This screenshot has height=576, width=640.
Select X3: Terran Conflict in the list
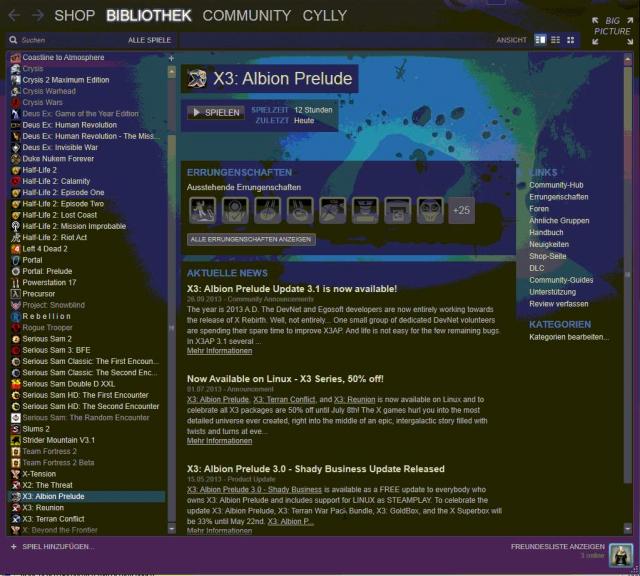coord(87,519)
